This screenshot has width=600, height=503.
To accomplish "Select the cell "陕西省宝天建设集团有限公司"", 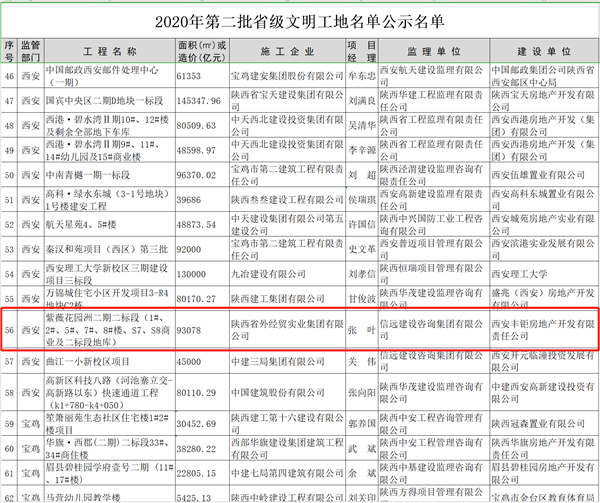I will (x=287, y=101).
